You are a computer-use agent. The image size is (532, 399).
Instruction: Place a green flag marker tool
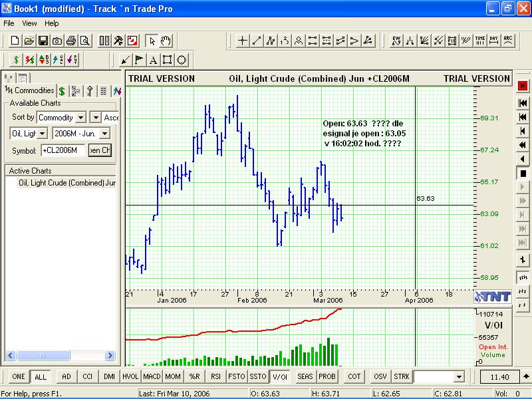(139, 60)
